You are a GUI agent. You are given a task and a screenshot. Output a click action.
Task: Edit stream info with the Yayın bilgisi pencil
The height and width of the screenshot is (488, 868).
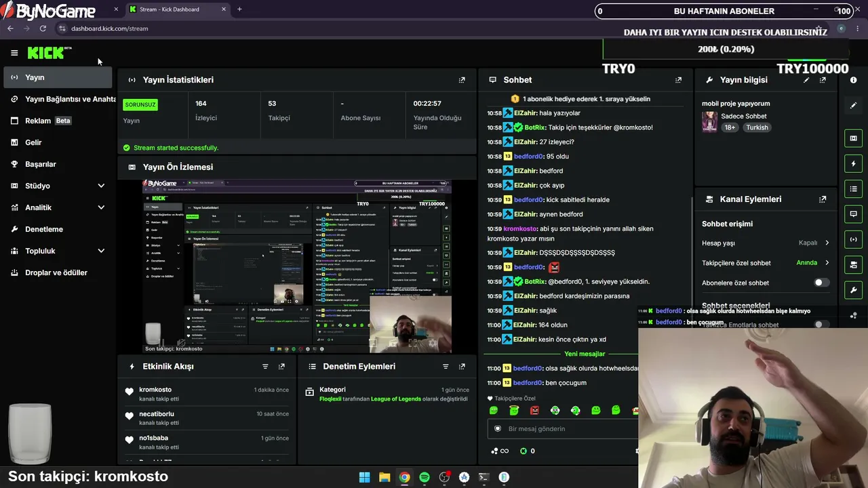coord(806,80)
